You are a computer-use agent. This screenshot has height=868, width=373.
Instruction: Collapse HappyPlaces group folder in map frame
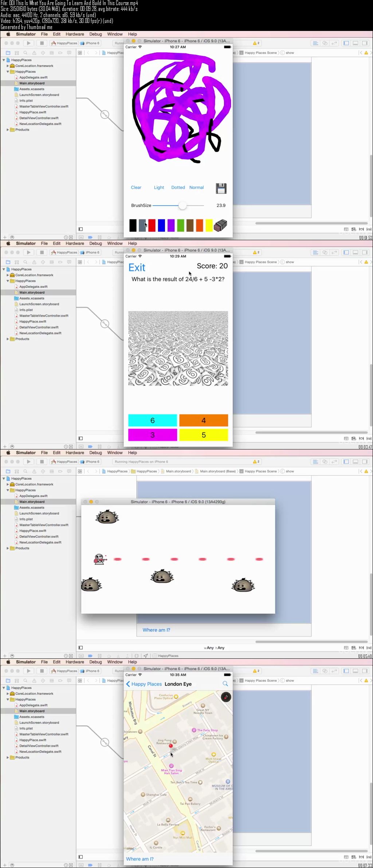(x=8, y=699)
